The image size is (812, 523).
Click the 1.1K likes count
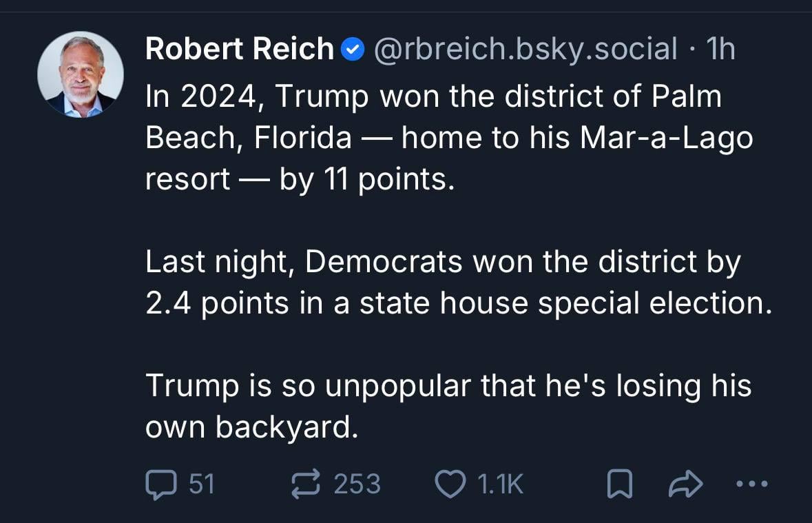point(500,484)
